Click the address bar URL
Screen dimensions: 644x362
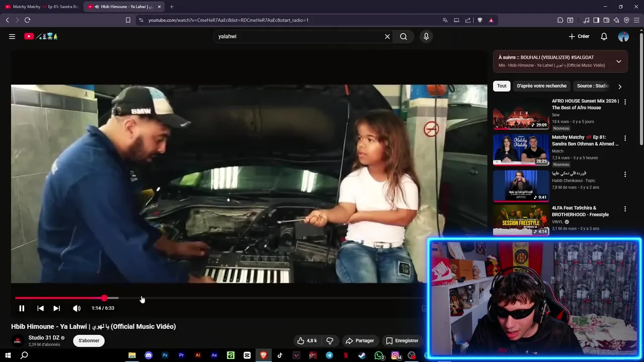[x=228, y=20]
